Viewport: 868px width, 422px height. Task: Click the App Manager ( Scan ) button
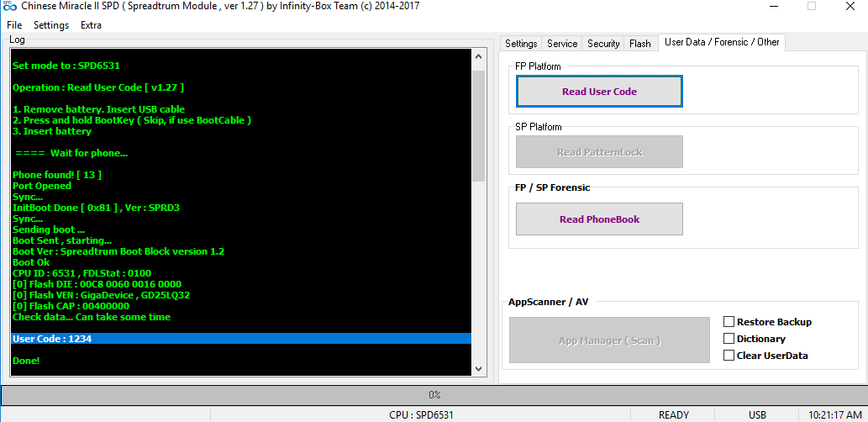(x=609, y=340)
